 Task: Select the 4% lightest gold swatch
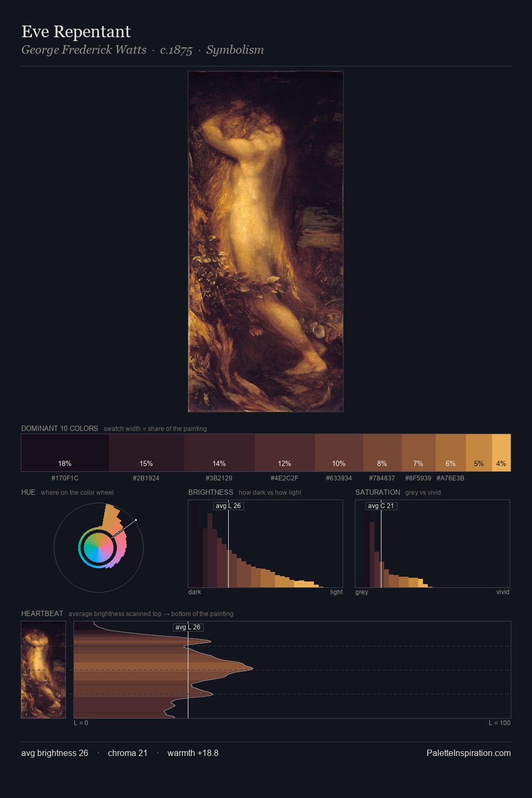501,453
